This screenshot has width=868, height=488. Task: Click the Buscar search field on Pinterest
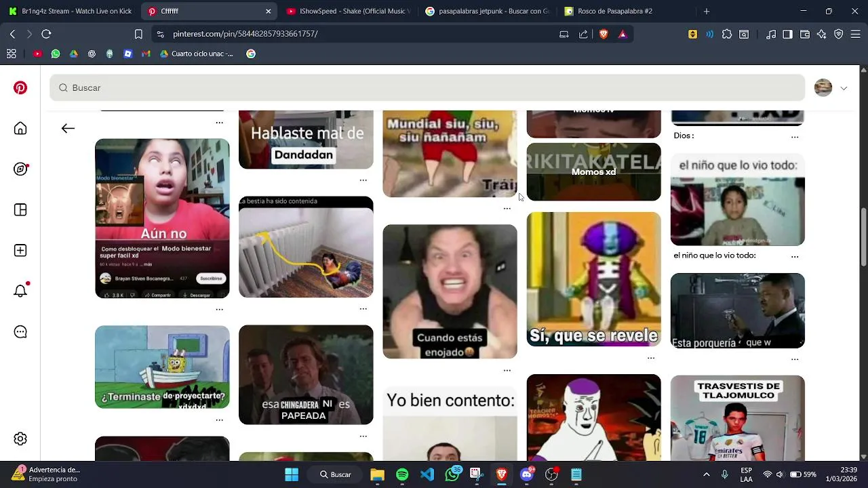tap(427, 87)
